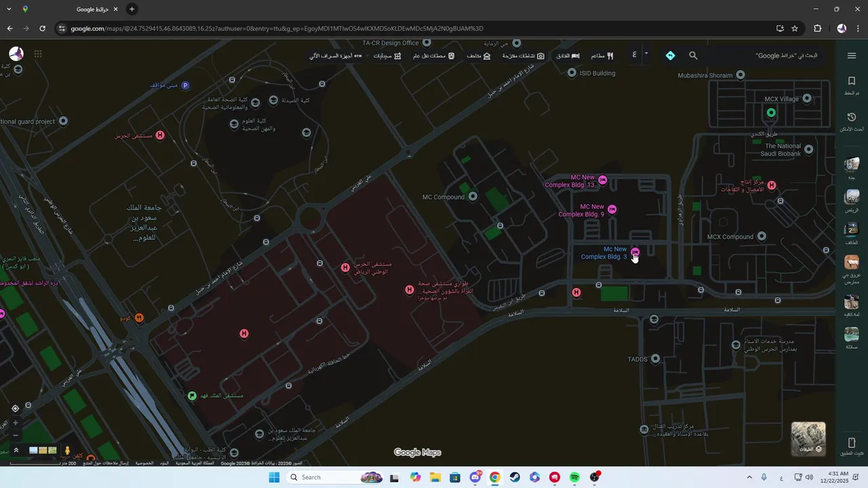Expand the language dropdown arrow beside ع
Image resolution: width=868 pixels, height=488 pixels.
[646, 54]
